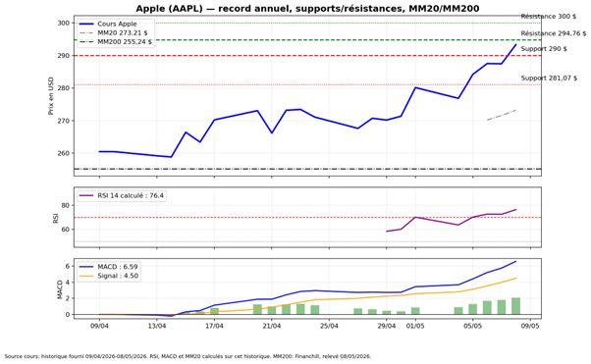Click the vertical "MACD" axis label
Image resolution: width=591 pixels, height=364 pixels.
[x=60, y=289]
